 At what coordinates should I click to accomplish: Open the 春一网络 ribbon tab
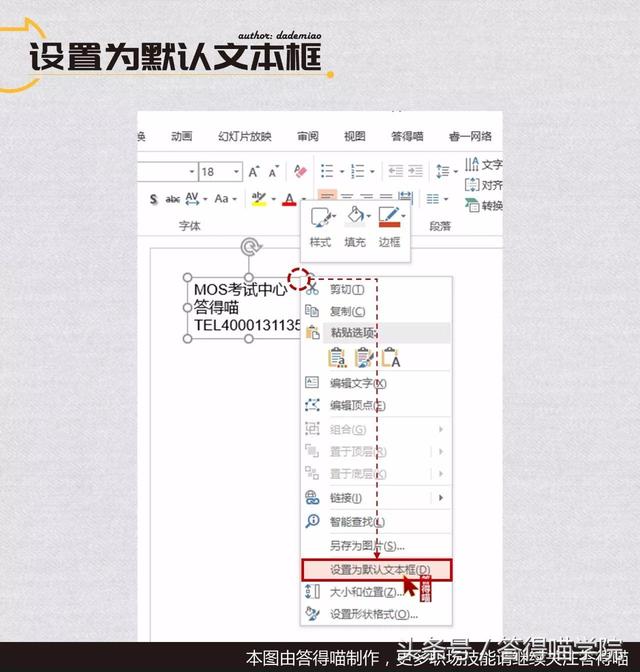[470, 136]
